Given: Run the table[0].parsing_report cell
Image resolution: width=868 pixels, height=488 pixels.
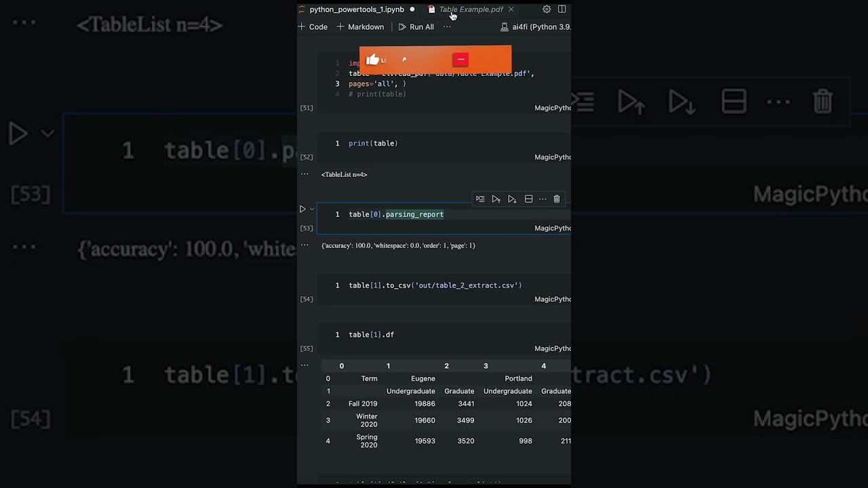Looking at the screenshot, I should pos(302,209).
